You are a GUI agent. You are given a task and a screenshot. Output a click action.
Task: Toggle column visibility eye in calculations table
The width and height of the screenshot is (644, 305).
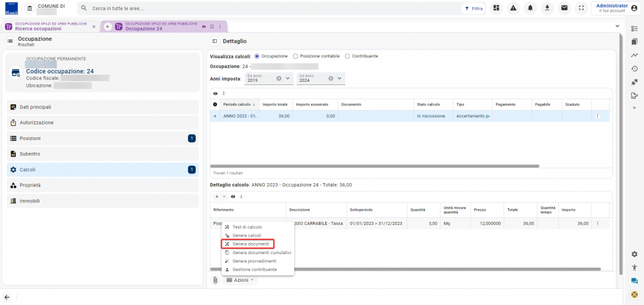coord(215,93)
